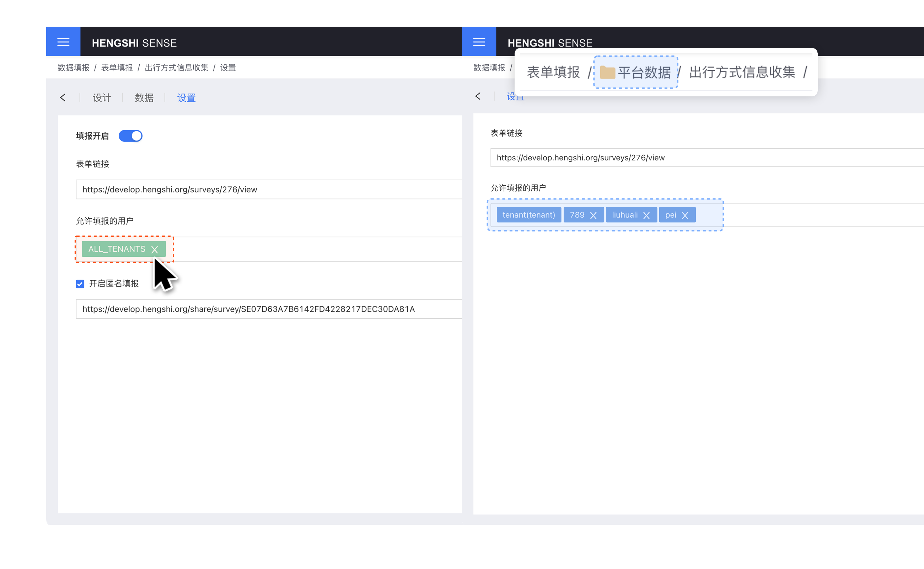Remove ALL_TENANTS tag
The image size is (924, 569).
click(x=155, y=250)
